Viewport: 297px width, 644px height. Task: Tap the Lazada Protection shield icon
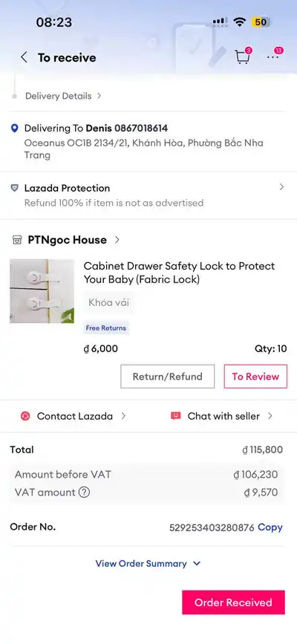(14, 188)
